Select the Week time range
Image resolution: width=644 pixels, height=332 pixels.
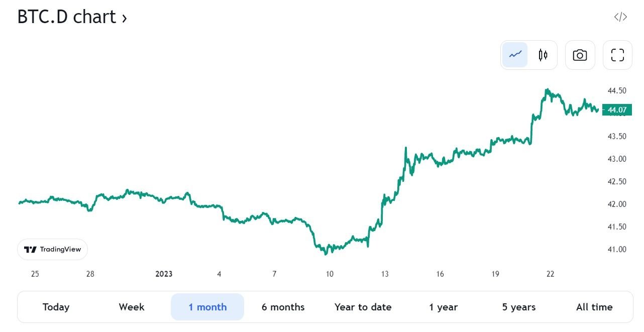click(x=132, y=307)
